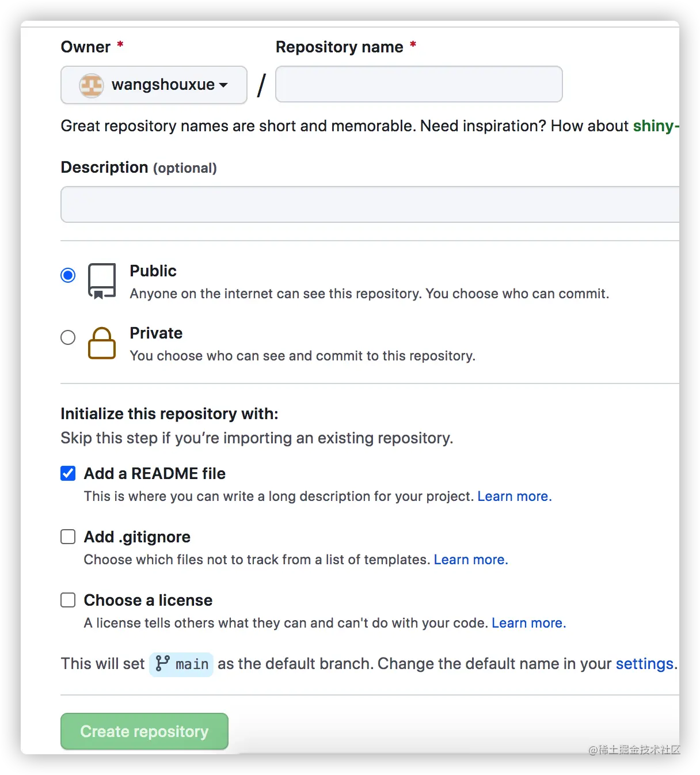The image size is (700, 775).
Task: Click the public repository book icon
Action: tap(102, 280)
